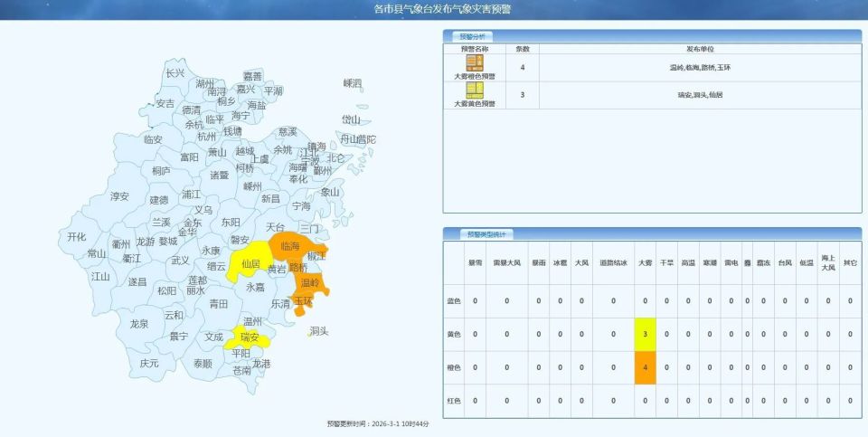
Task: Select 路桥 district on map
Action: tap(298, 267)
